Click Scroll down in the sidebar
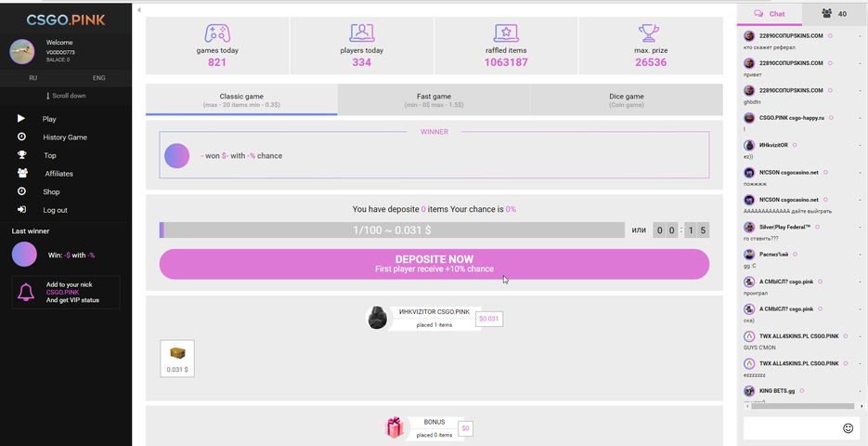The image size is (868, 446). point(66,96)
